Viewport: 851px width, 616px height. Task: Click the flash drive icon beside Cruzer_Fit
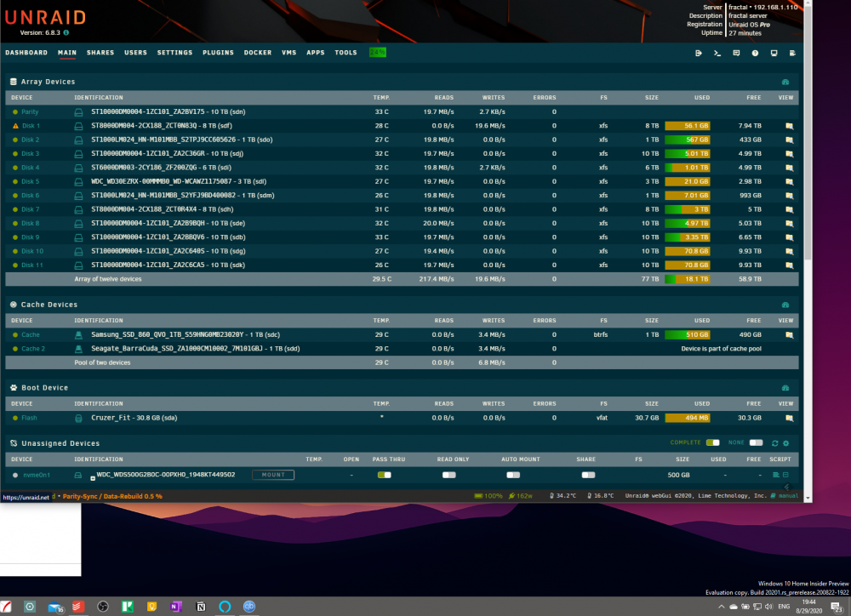pos(78,418)
